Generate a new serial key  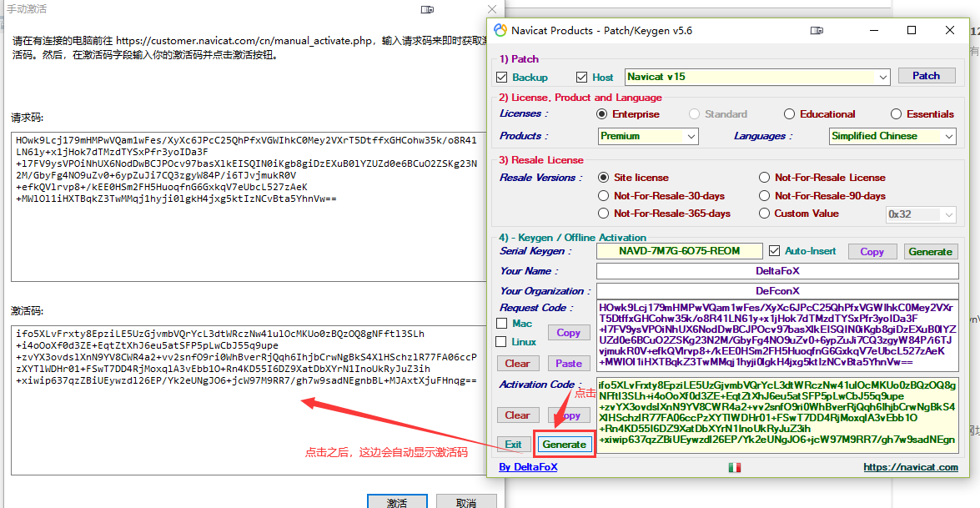[x=931, y=251]
